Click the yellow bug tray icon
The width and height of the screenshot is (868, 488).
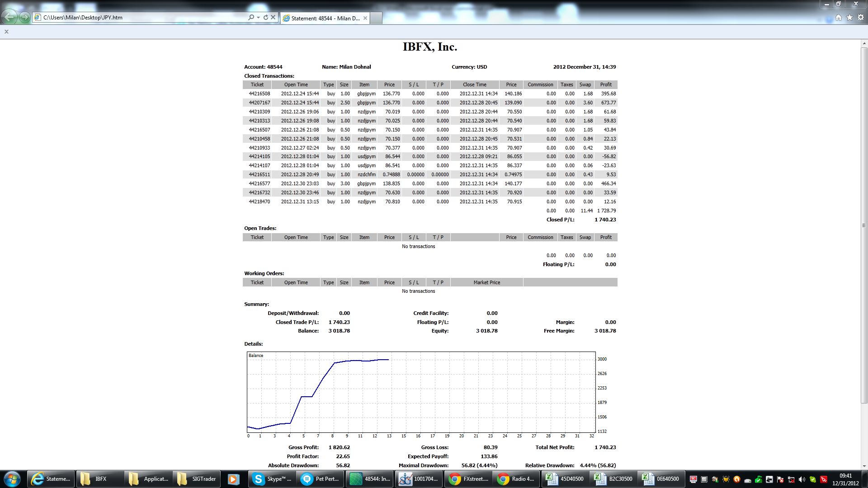tap(726, 479)
